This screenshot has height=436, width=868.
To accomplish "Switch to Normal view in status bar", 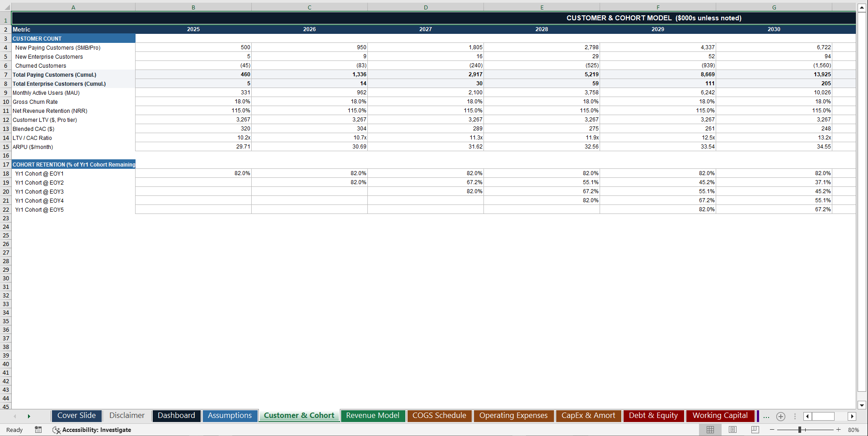I will 710,430.
